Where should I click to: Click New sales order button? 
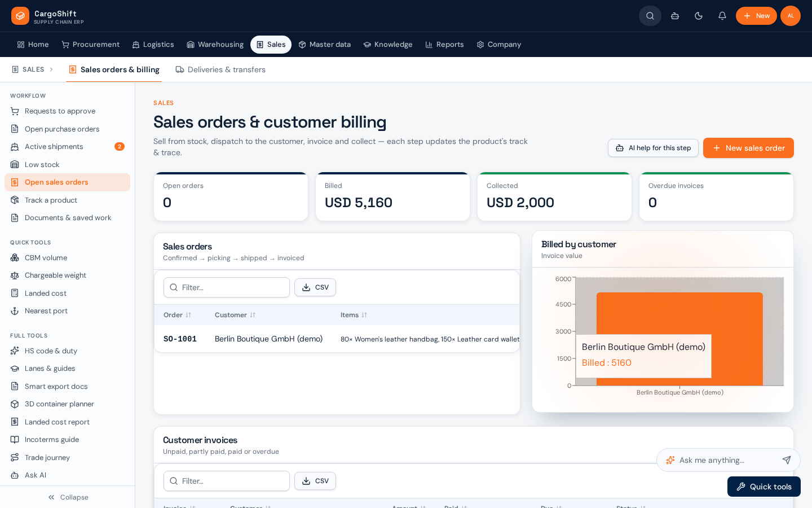click(x=748, y=148)
